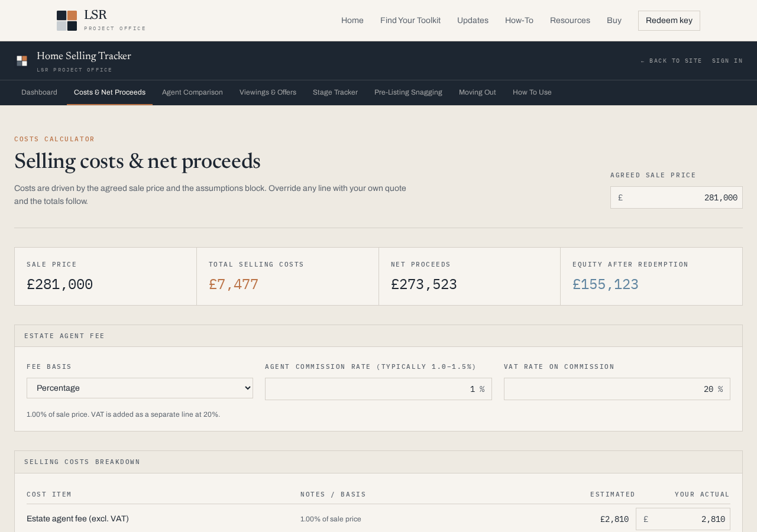Select the Total Selling Costs value £7,477
Image resolution: width=757 pixels, height=532 pixels.
pyautogui.click(x=234, y=284)
